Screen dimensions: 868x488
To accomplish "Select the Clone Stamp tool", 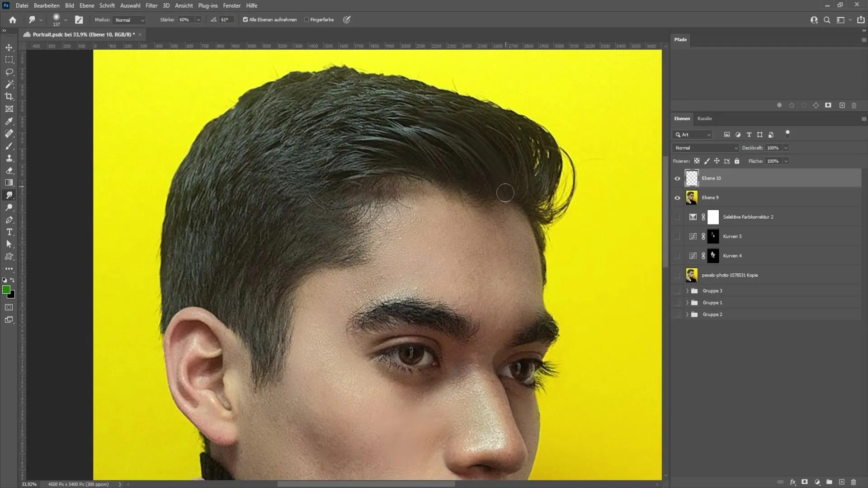I will tap(9, 159).
